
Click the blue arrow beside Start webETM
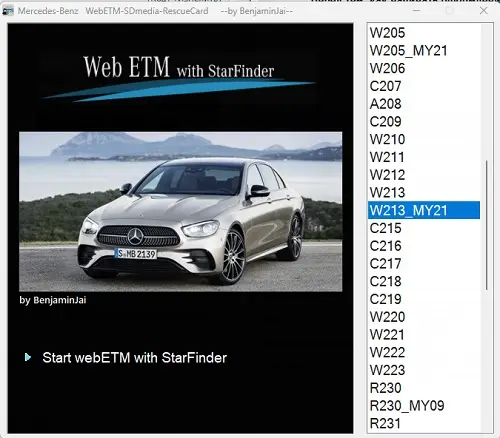click(x=28, y=357)
